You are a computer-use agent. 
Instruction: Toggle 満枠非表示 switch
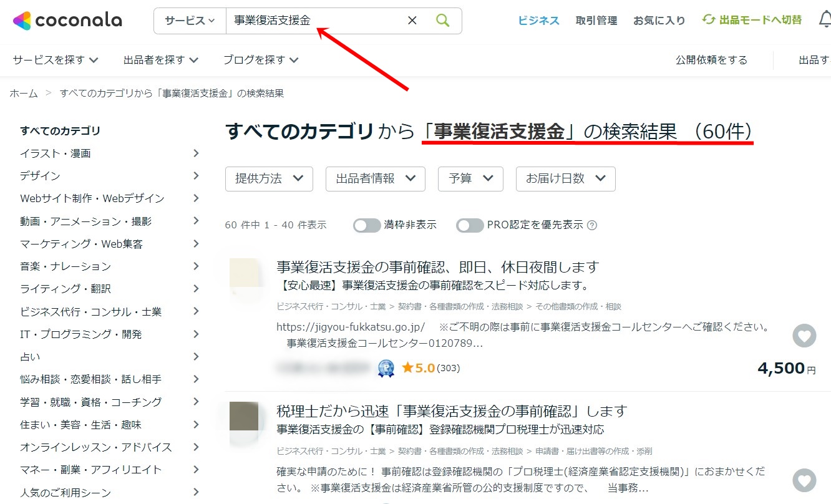(367, 225)
